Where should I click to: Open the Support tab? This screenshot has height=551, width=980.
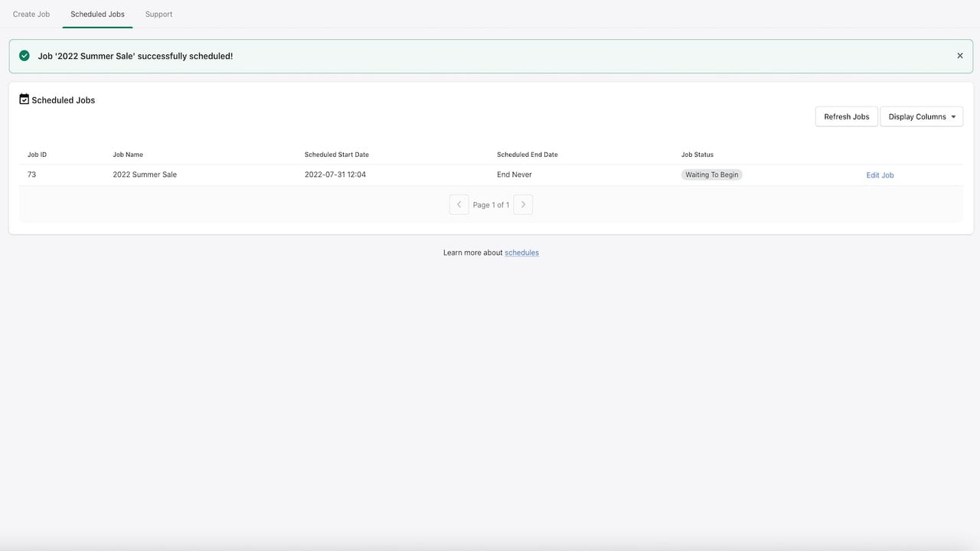click(x=158, y=14)
